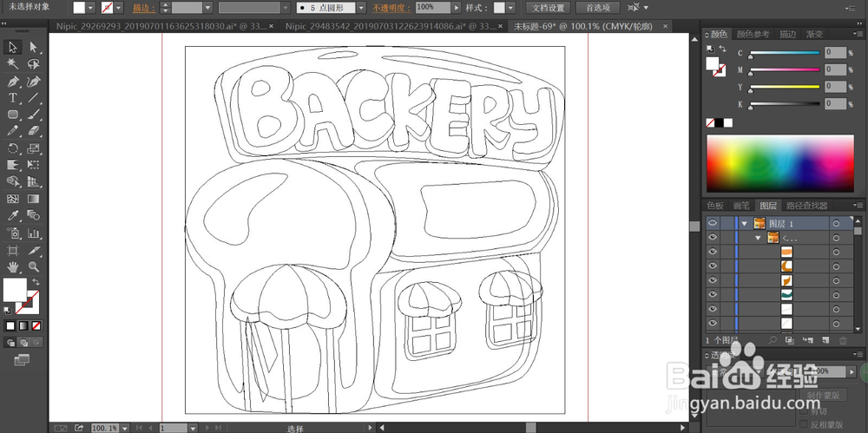
Task: Pick the Perspective Grid tool
Action: 33,181
